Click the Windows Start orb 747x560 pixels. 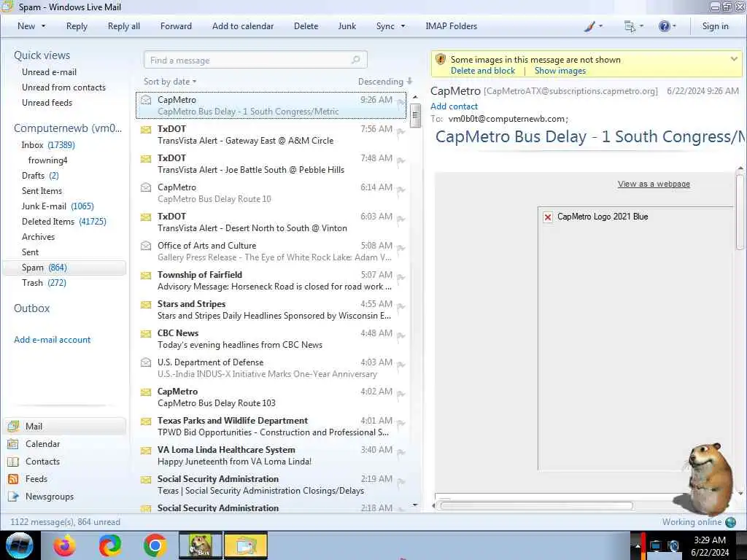click(x=19, y=545)
